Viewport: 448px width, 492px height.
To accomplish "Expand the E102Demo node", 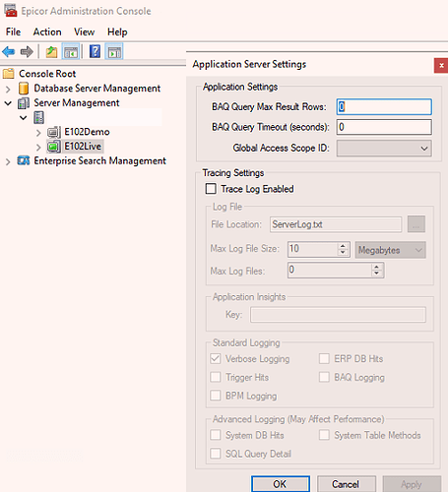I will pos(38,133).
